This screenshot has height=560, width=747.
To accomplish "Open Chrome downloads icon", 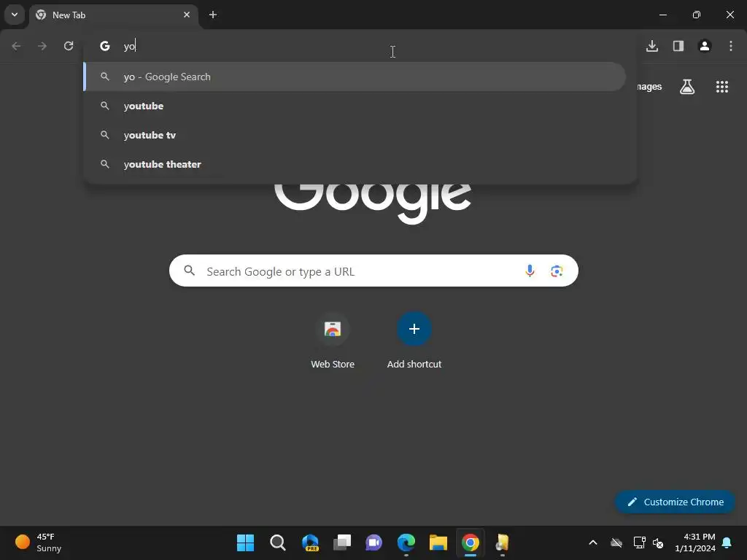I will pyautogui.click(x=652, y=46).
